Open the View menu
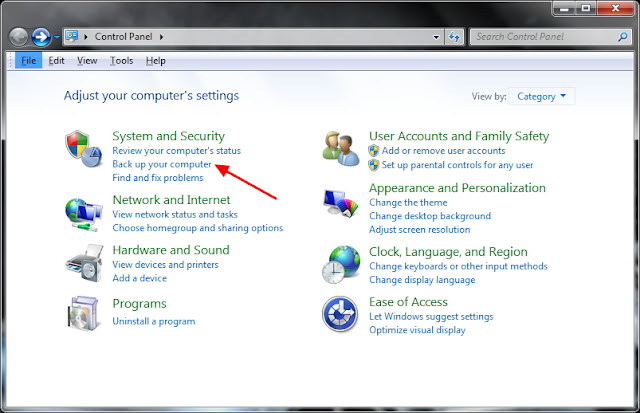 87,60
